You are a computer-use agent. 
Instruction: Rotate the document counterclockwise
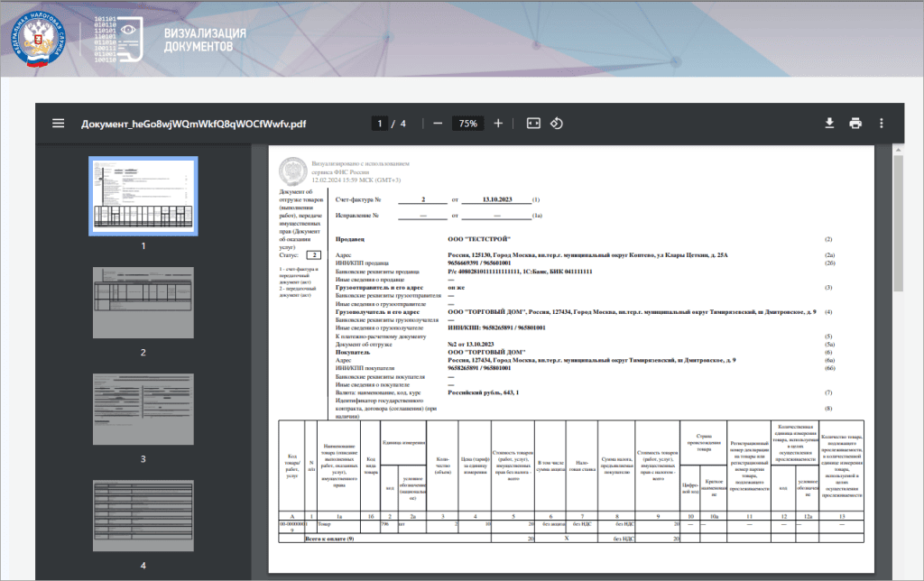[557, 124]
